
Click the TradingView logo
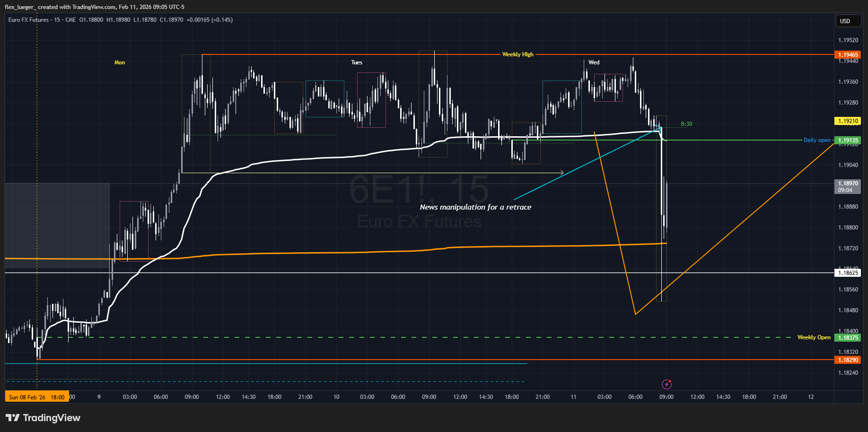(x=43, y=418)
